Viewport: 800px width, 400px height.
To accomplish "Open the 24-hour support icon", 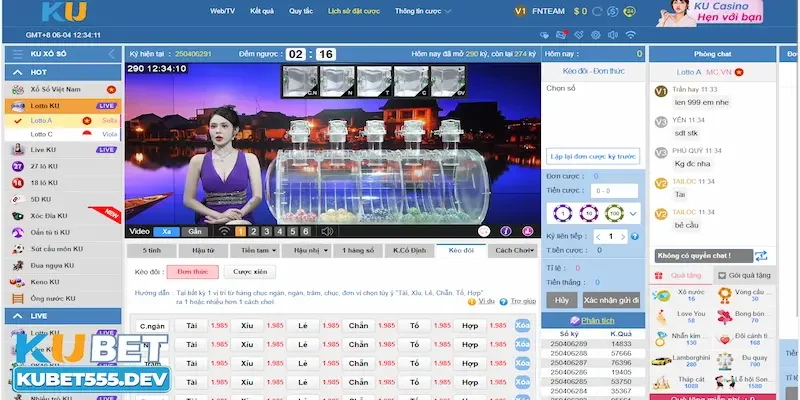I will [630, 11].
